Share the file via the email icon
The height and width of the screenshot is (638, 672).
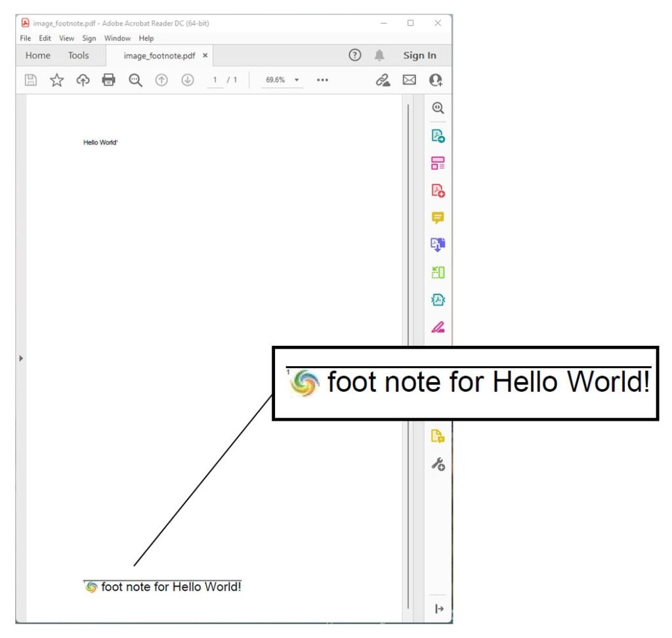[x=409, y=80]
